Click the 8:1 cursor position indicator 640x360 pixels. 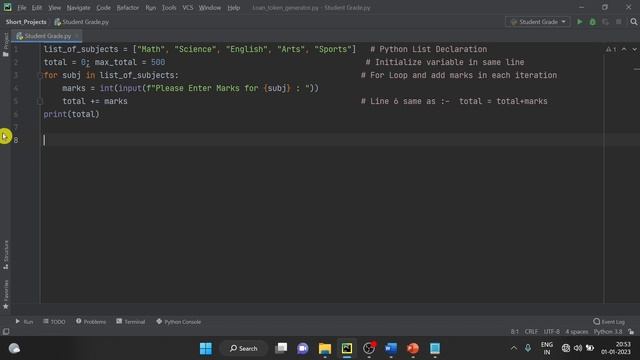515,332
